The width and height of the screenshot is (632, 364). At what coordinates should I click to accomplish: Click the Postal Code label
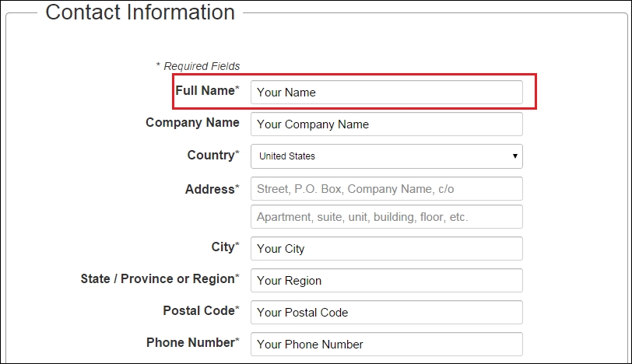click(x=199, y=310)
